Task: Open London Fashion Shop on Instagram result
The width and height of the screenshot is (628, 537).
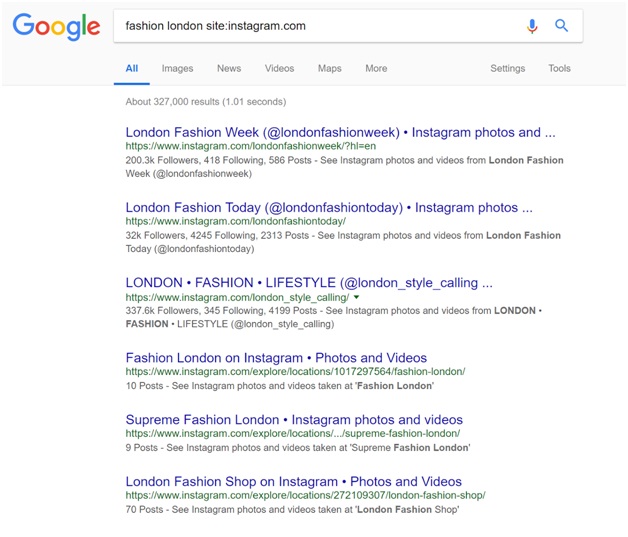Action: [294, 481]
